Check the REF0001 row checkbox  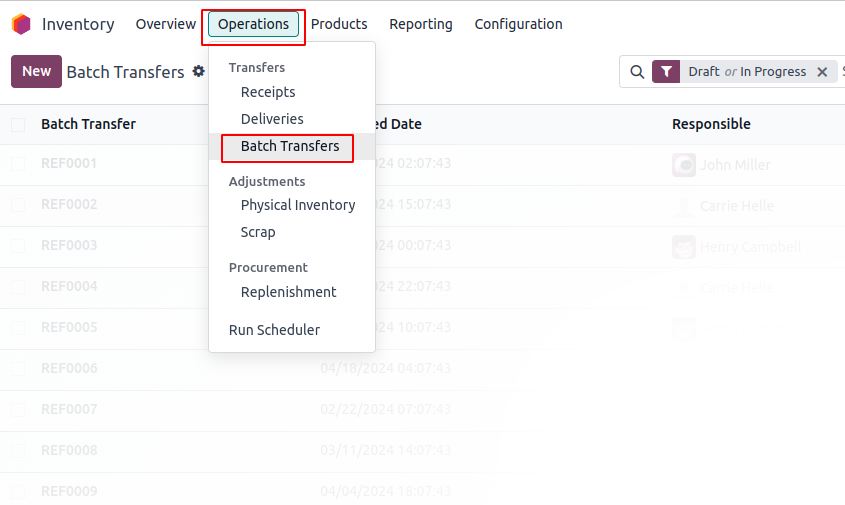pyautogui.click(x=18, y=163)
